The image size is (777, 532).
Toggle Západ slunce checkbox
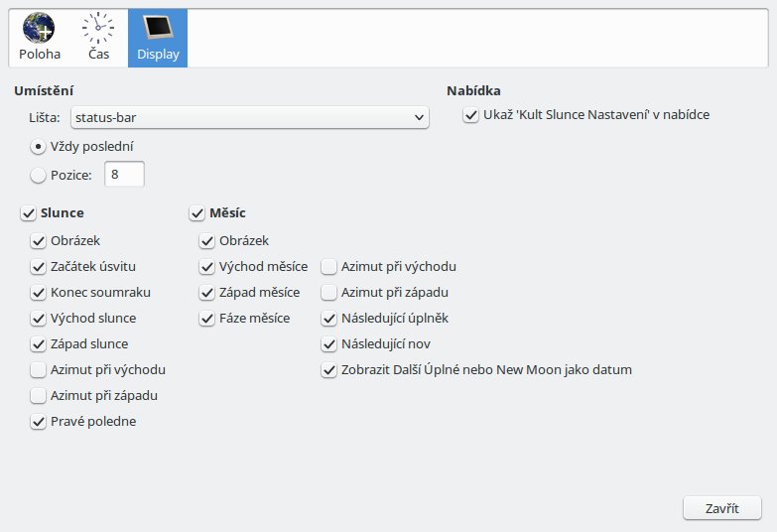tap(38, 344)
